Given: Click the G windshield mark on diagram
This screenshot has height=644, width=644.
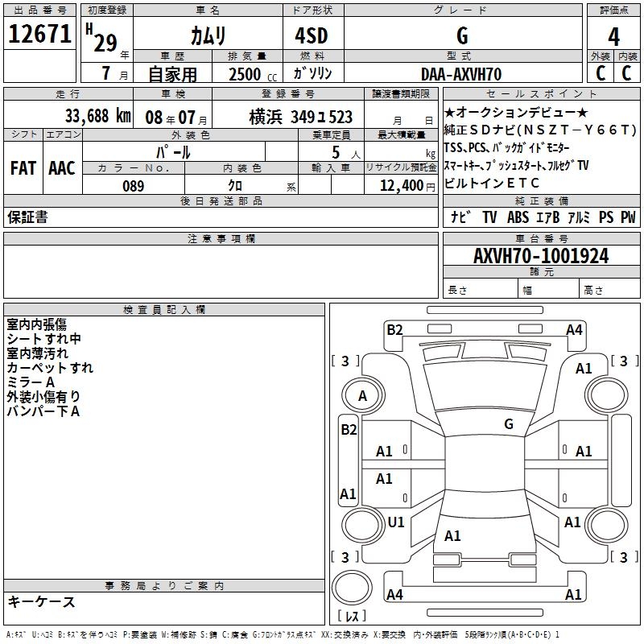Looking at the screenshot, I should [509, 423].
